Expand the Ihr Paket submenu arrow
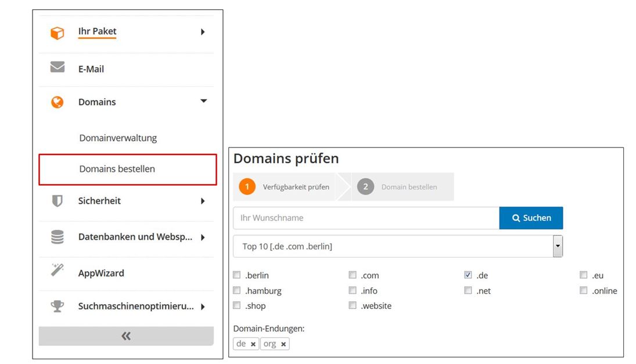Viewport: 636px width, 364px height. (203, 31)
